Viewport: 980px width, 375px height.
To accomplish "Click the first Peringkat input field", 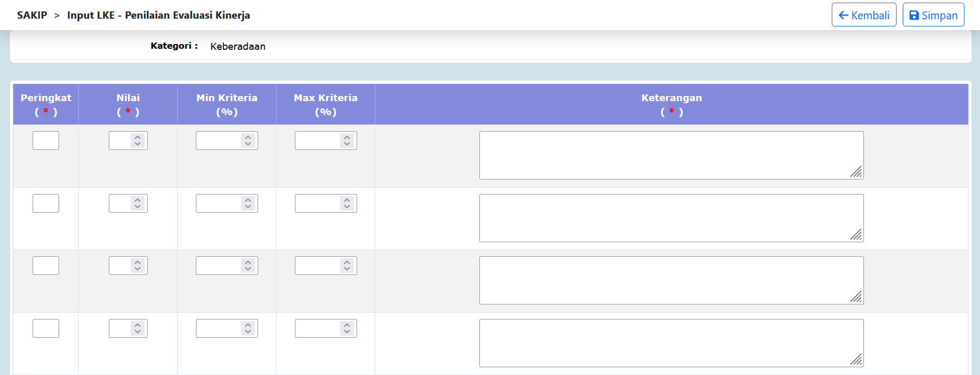I will [x=46, y=141].
